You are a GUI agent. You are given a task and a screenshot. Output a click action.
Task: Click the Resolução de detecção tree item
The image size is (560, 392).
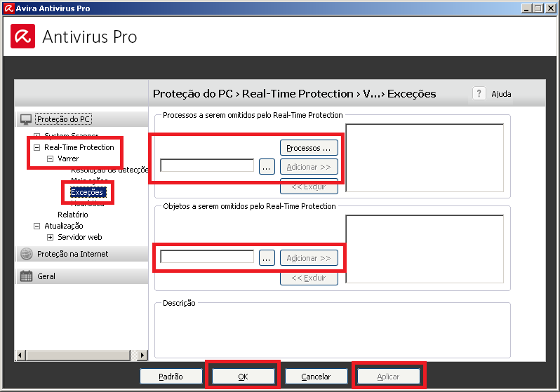pyautogui.click(x=109, y=170)
